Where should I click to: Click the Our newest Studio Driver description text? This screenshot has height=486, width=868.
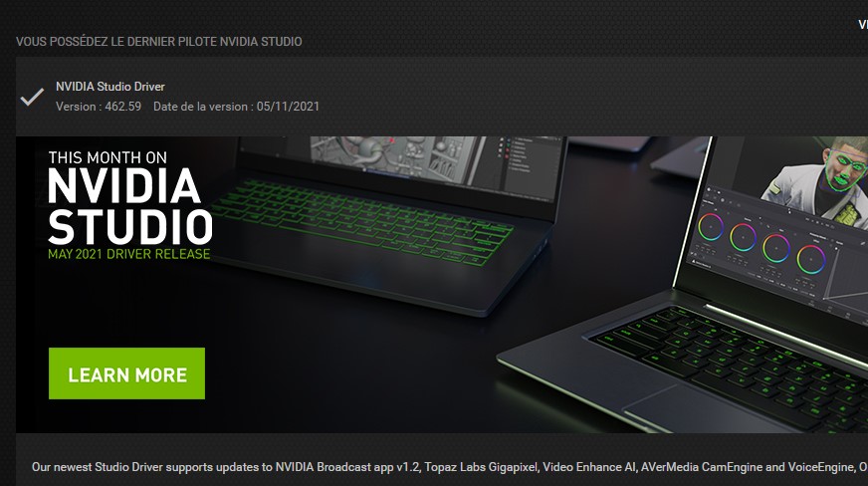(x=450, y=467)
